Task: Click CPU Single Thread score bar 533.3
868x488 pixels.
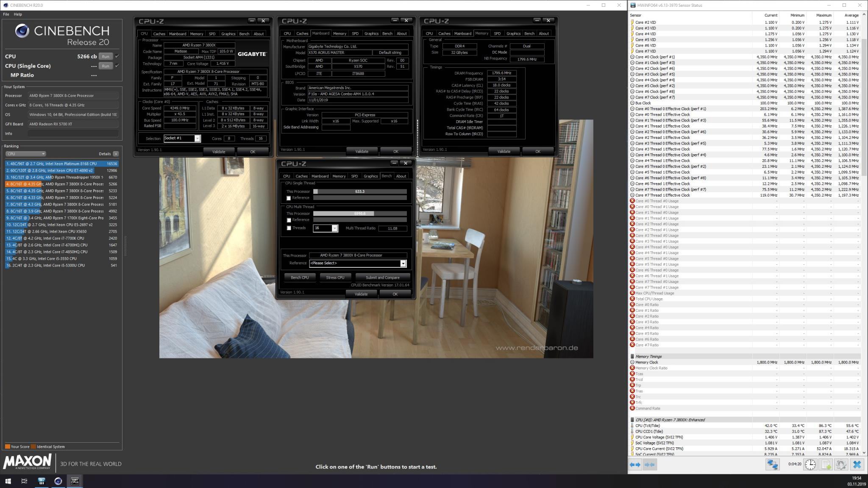Action: click(360, 192)
